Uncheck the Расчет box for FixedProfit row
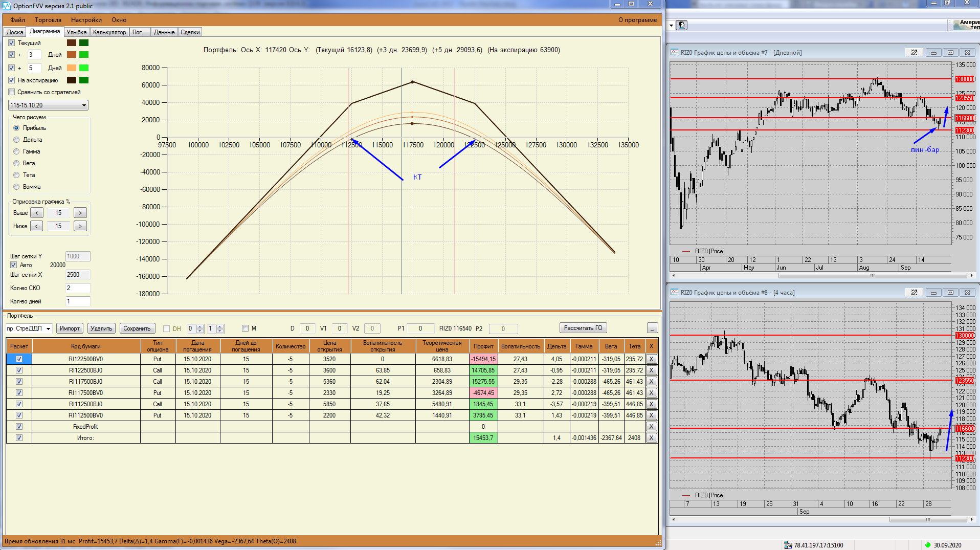Image resolution: width=980 pixels, height=550 pixels. pyautogui.click(x=19, y=427)
